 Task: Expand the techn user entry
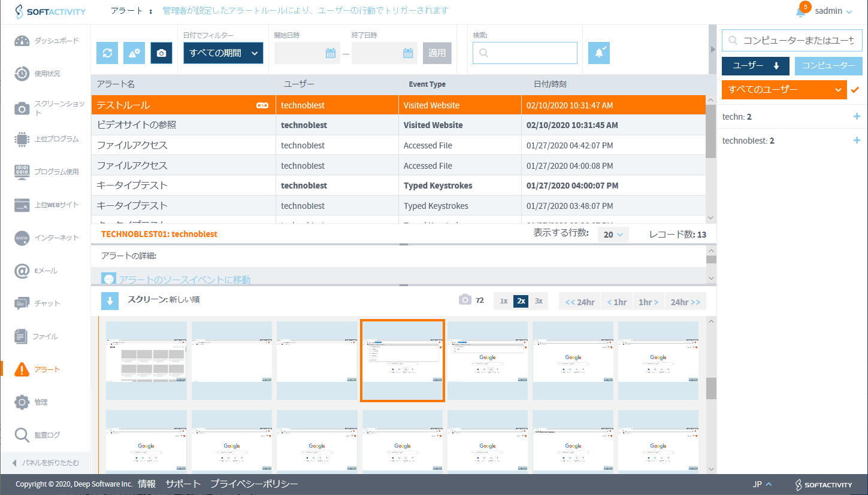(856, 117)
